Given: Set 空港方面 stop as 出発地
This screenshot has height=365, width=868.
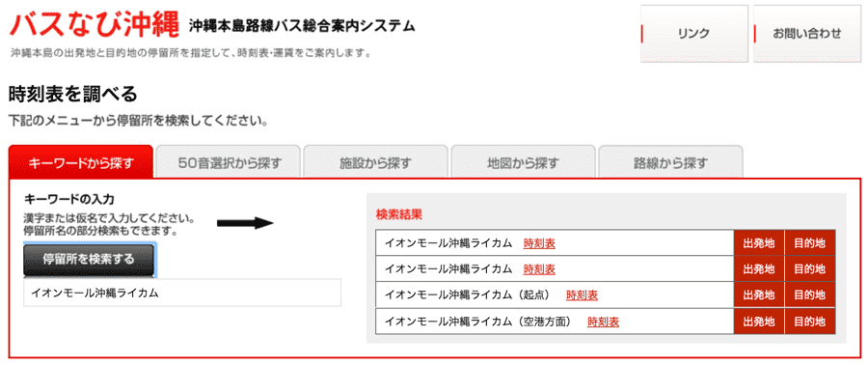Looking at the screenshot, I should click(759, 322).
